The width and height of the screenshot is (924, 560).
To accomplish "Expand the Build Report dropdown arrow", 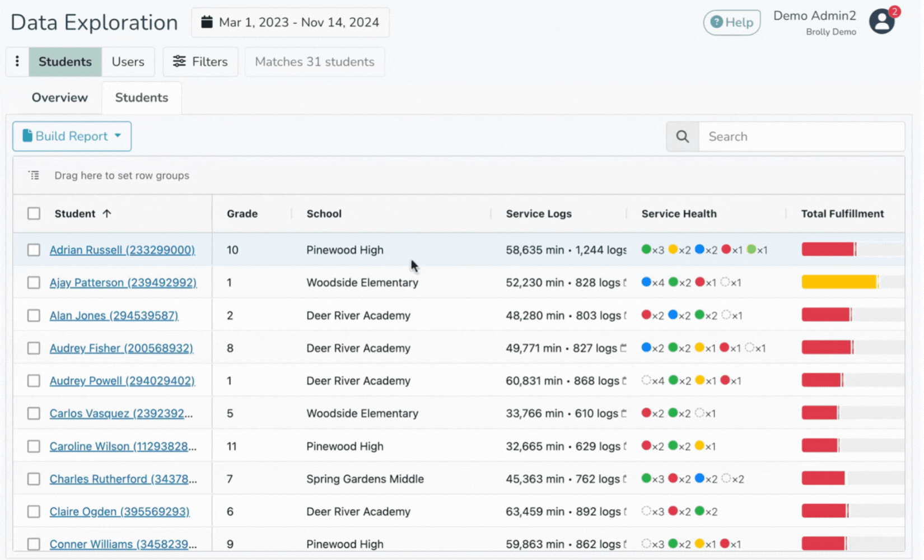I will pyautogui.click(x=118, y=136).
